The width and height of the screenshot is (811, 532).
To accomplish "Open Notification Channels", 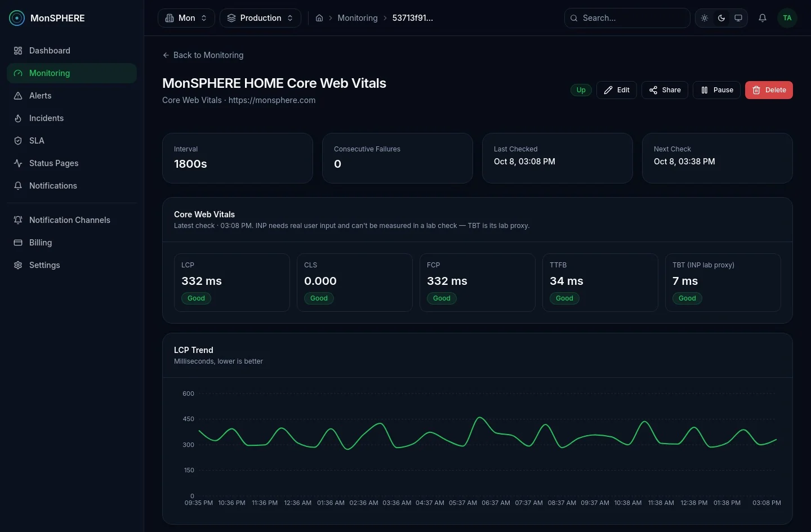I will 72,220.
